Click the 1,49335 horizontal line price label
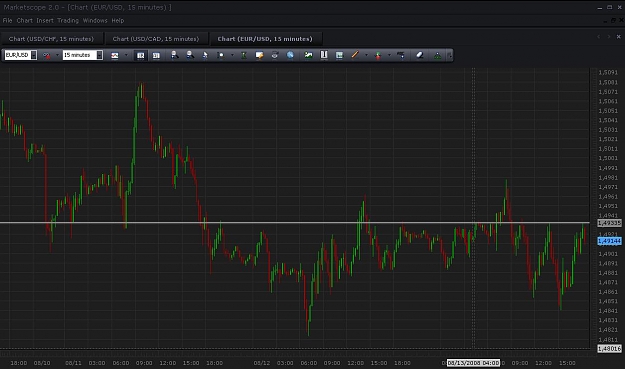 click(x=609, y=223)
